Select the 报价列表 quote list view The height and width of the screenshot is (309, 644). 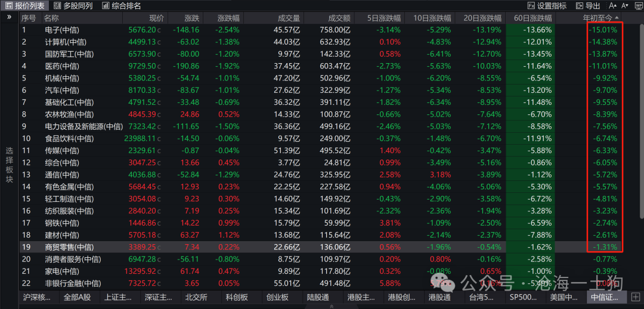pyautogui.click(x=26, y=6)
